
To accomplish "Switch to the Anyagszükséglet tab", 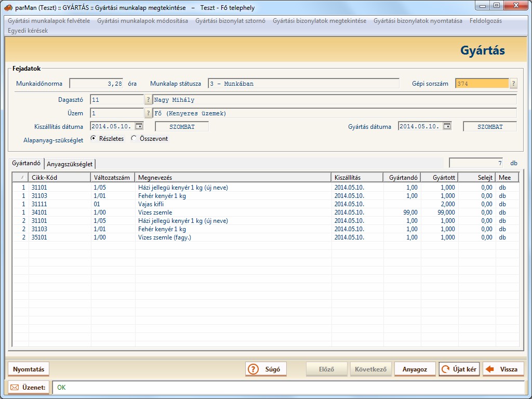I will tap(70, 164).
